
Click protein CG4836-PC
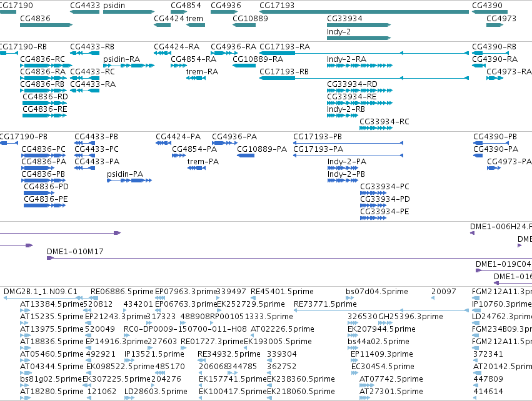(43, 149)
